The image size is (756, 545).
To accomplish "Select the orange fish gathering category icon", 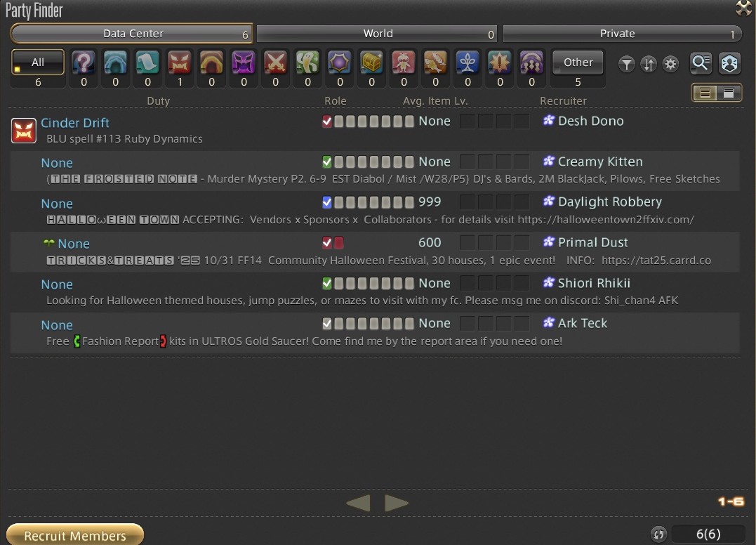I will (435, 63).
